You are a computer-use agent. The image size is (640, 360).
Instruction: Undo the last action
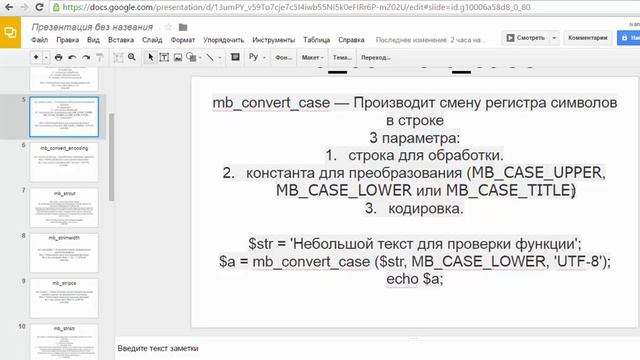pos(72,58)
